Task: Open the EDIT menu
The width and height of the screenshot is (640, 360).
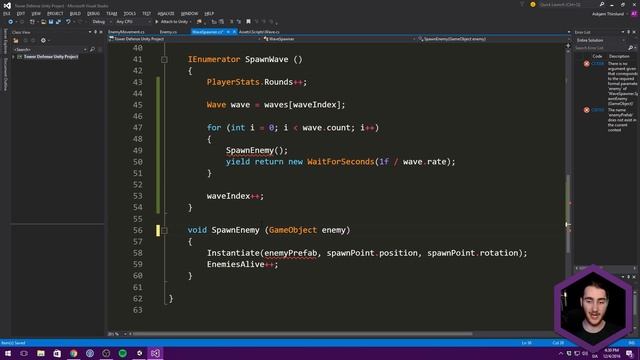Action: [x=21, y=13]
